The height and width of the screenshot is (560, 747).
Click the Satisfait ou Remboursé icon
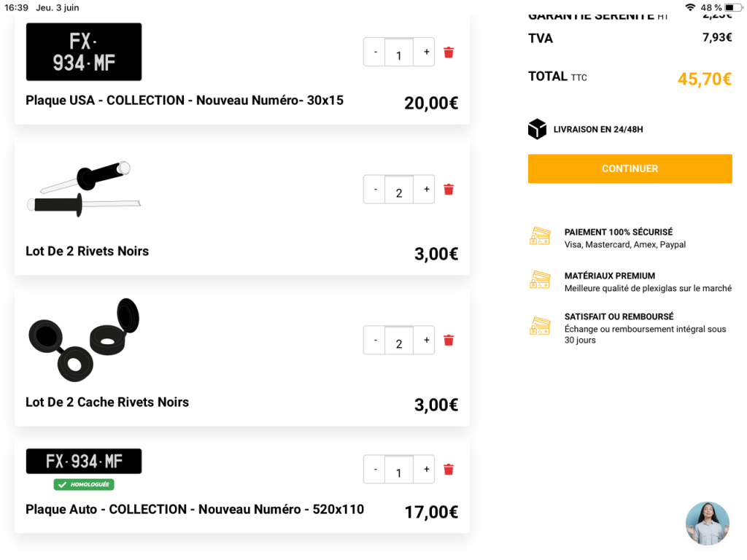tap(540, 326)
